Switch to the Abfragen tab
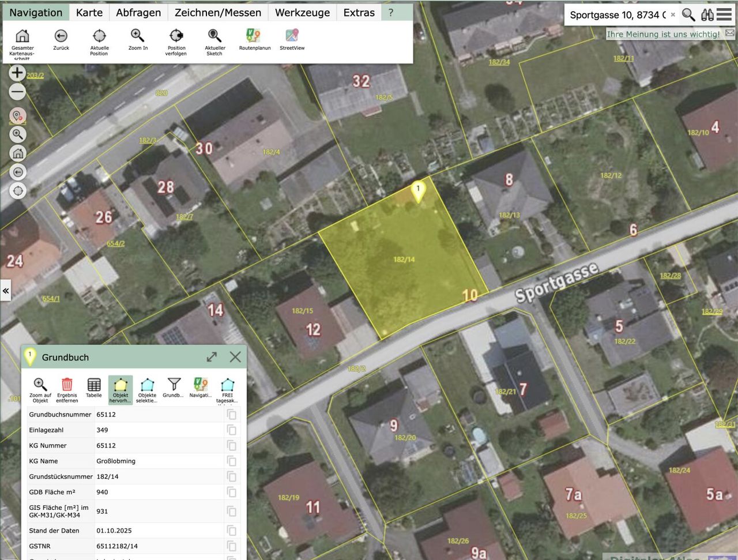This screenshot has height=560, width=738. (138, 13)
